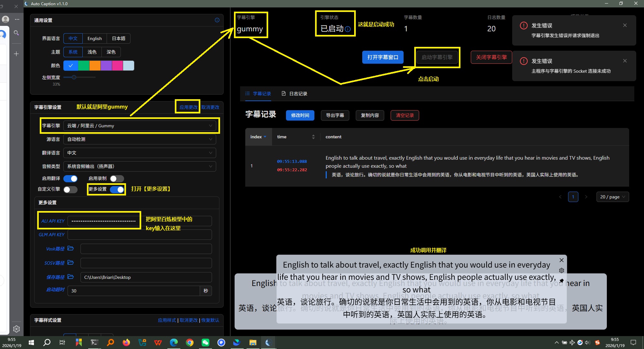644x349 pixels.
Task: Choose the green color swatch
Action: [84, 66]
